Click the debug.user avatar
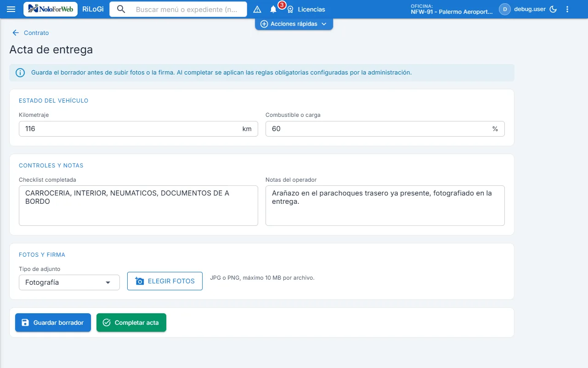This screenshot has height=368, width=588. [x=505, y=9]
